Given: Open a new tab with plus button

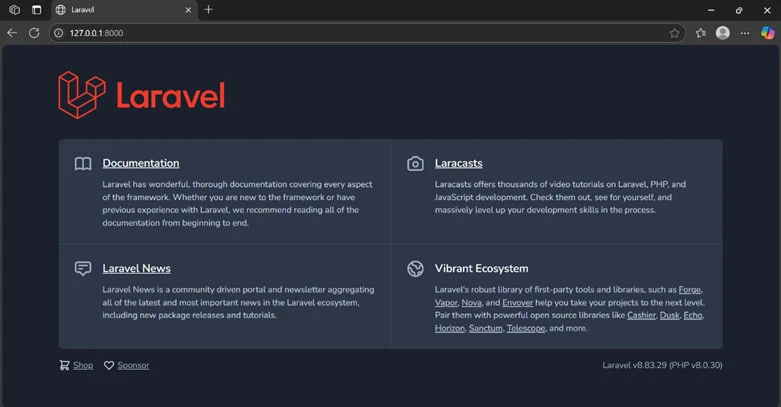Looking at the screenshot, I should click(209, 9).
